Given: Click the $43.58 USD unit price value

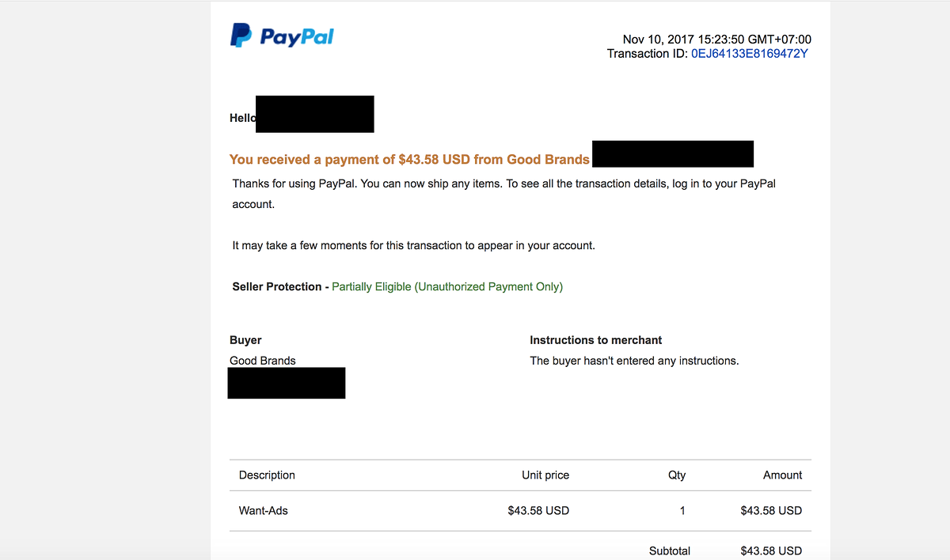Looking at the screenshot, I should click(538, 511).
